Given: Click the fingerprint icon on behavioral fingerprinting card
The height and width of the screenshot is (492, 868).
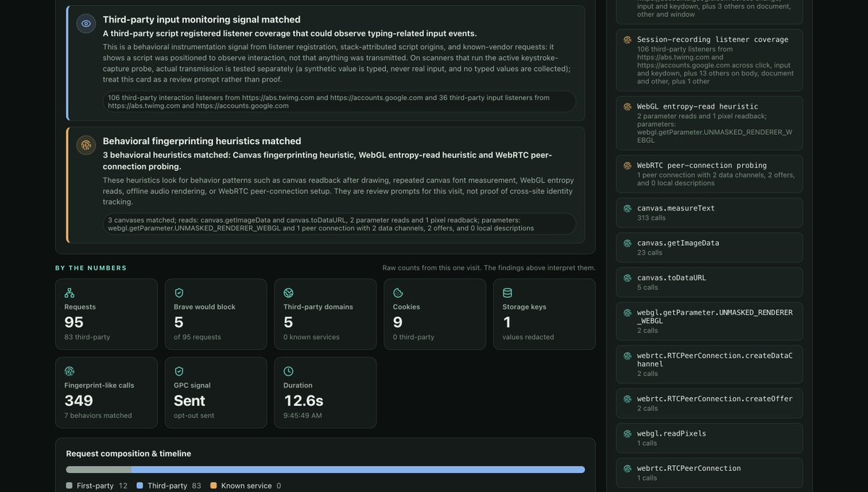Looking at the screenshot, I should [86, 145].
